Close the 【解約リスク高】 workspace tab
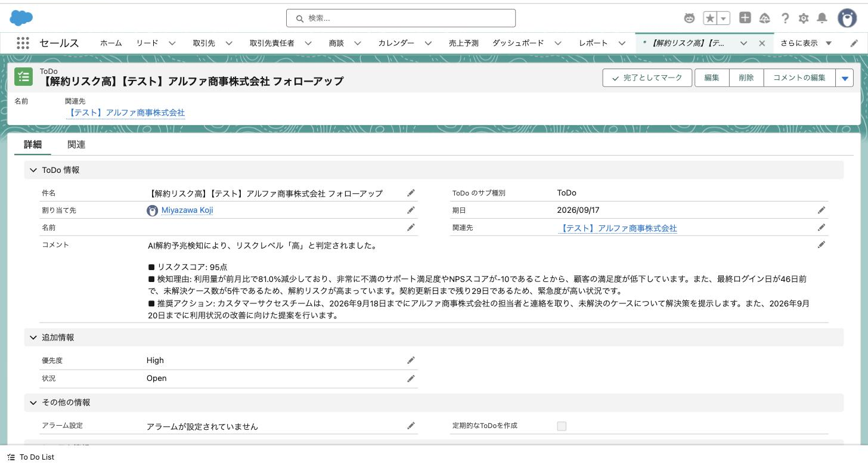The image size is (868, 468). [762, 43]
